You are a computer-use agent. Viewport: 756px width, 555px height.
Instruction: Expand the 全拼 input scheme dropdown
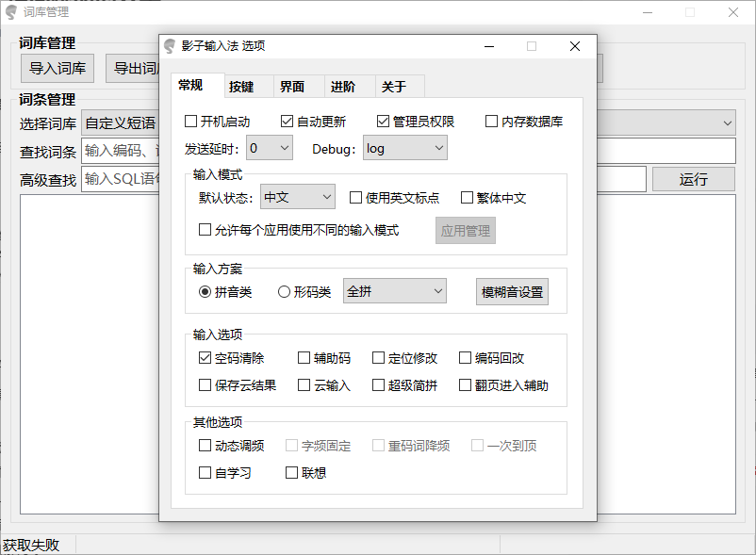point(394,291)
